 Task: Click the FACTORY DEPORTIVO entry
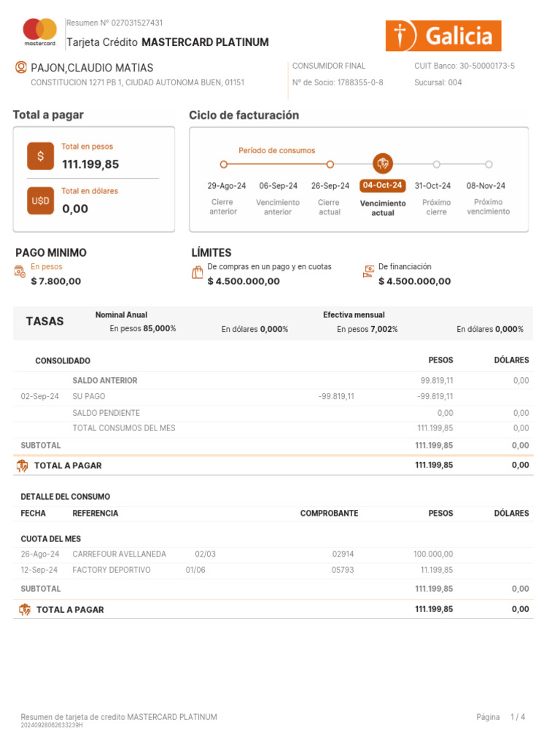point(112,570)
